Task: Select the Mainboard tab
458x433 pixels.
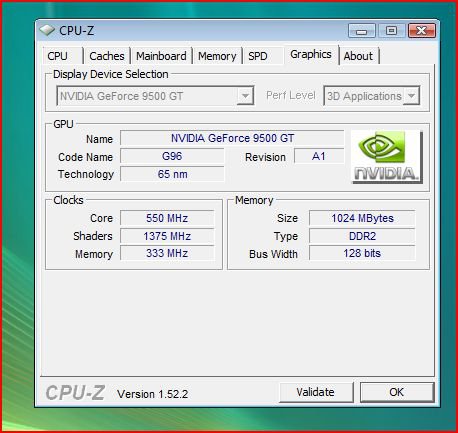Action: coord(161,56)
